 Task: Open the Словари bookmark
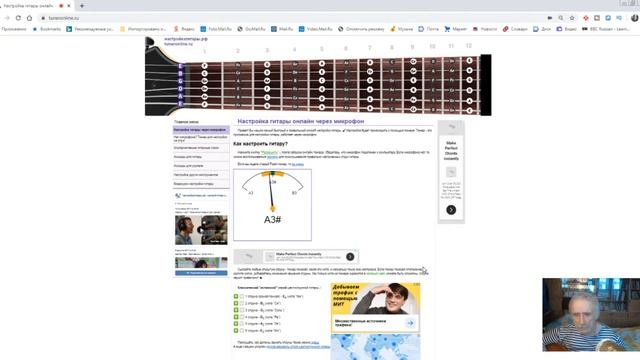515,29
